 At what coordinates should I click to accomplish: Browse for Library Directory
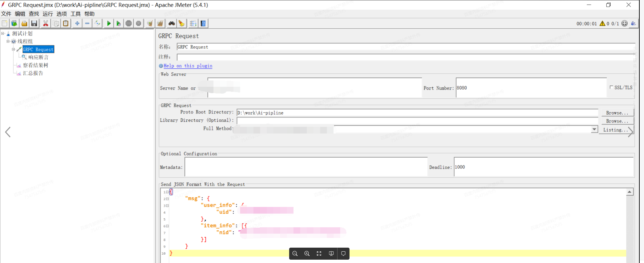(617, 121)
